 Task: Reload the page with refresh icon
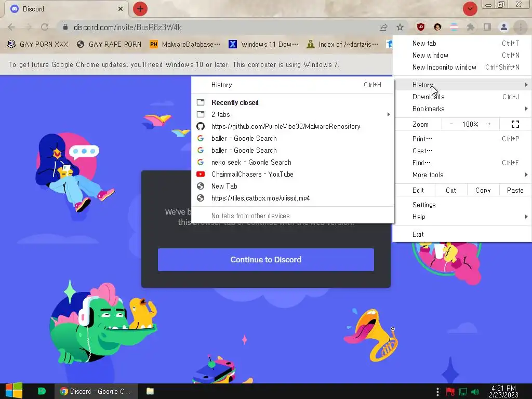(45, 27)
